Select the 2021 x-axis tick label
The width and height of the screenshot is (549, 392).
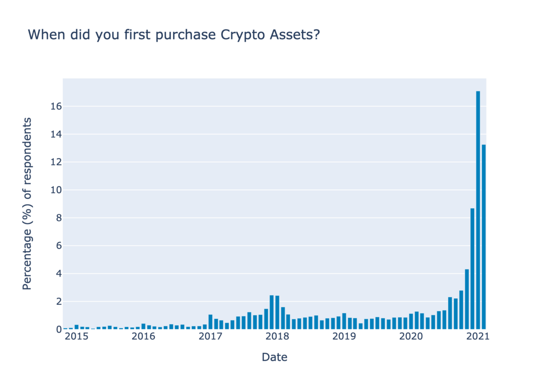coord(478,336)
